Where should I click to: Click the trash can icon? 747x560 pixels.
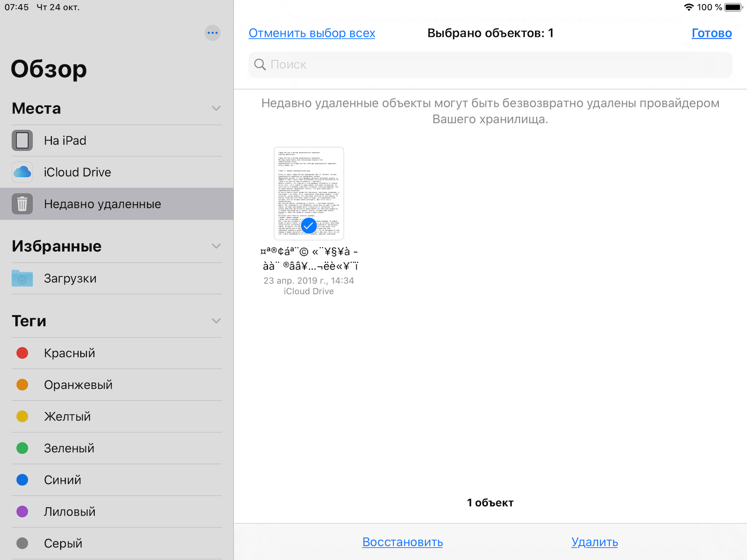[x=22, y=204]
